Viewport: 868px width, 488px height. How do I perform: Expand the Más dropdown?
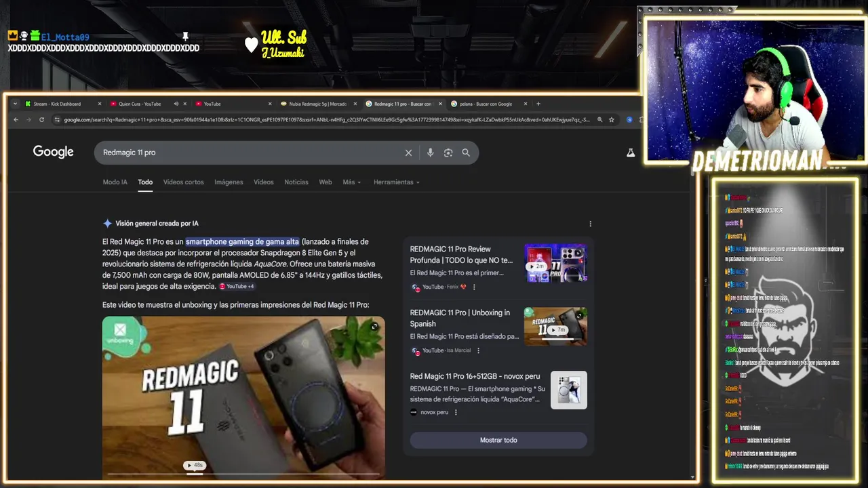tap(351, 182)
